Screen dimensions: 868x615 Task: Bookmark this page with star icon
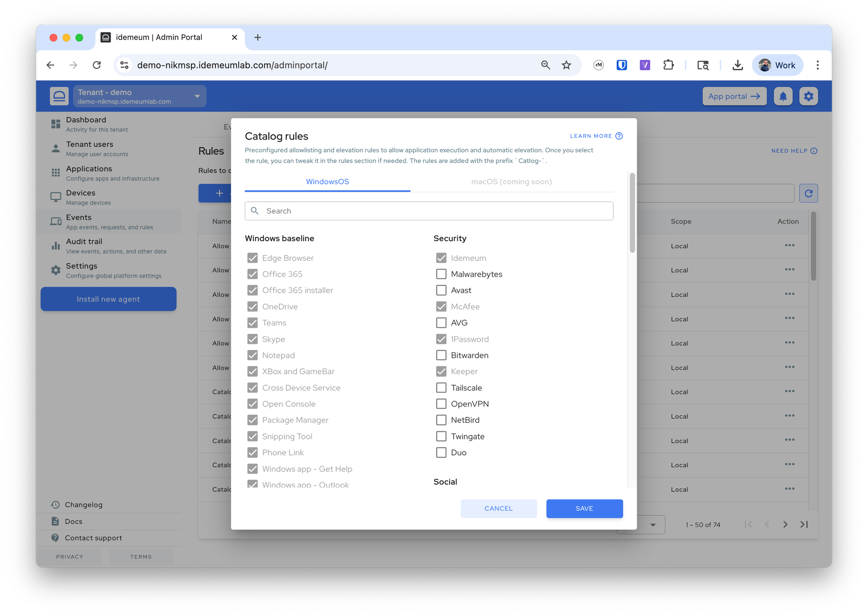pyautogui.click(x=566, y=65)
